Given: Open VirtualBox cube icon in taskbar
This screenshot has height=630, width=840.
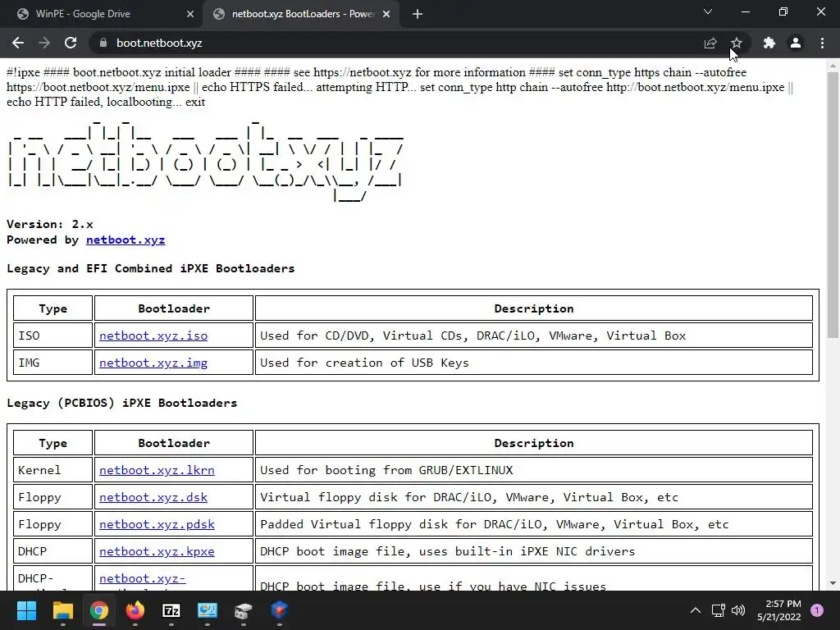Looking at the screenshot, I should 279,610.
